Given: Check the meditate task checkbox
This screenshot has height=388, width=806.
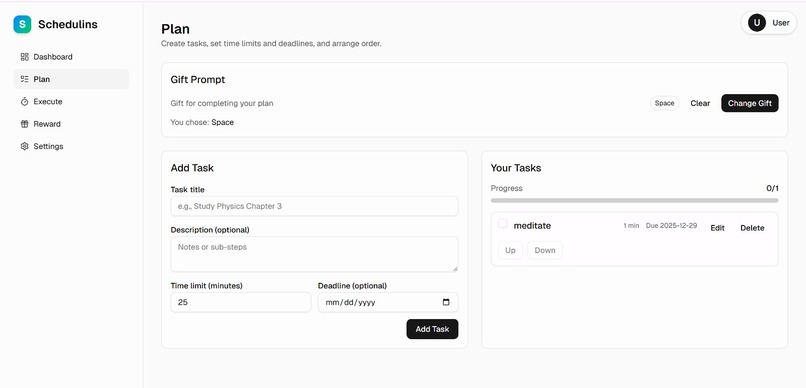Looking at the screenshot, I should point(503,224).
